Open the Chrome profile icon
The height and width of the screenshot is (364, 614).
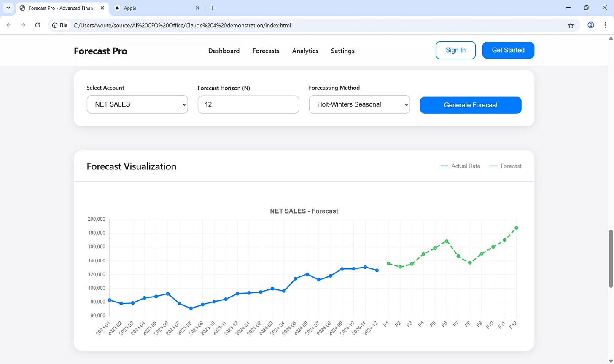pos(591,25)
